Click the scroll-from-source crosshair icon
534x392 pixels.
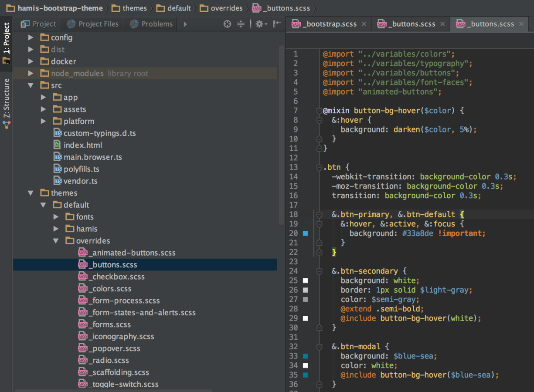(227, 24)
